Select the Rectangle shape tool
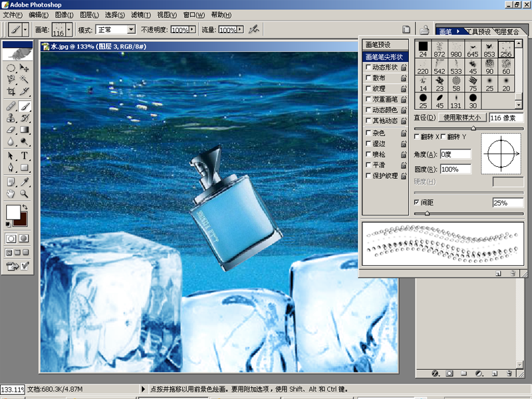Viewport: 532px width, 399px height. [x=24, y=168]
